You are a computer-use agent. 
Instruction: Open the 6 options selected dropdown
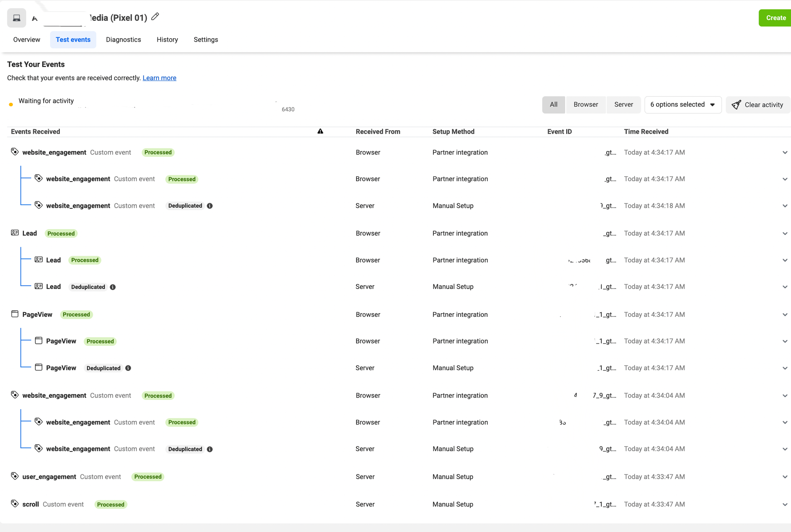pyautogui.click(x=682, y=105)
